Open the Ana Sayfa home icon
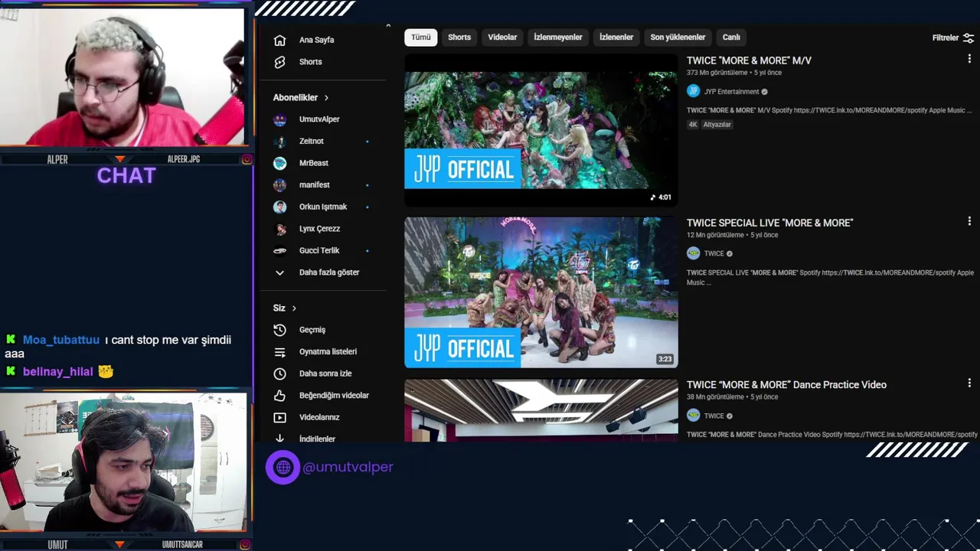 (279, 40)
